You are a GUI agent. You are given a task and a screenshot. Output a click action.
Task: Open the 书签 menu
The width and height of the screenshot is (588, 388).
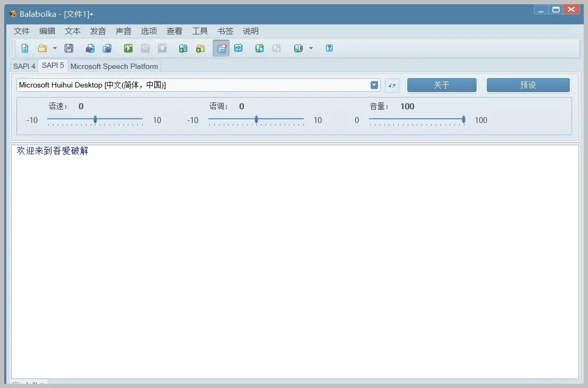coord(225,31)
